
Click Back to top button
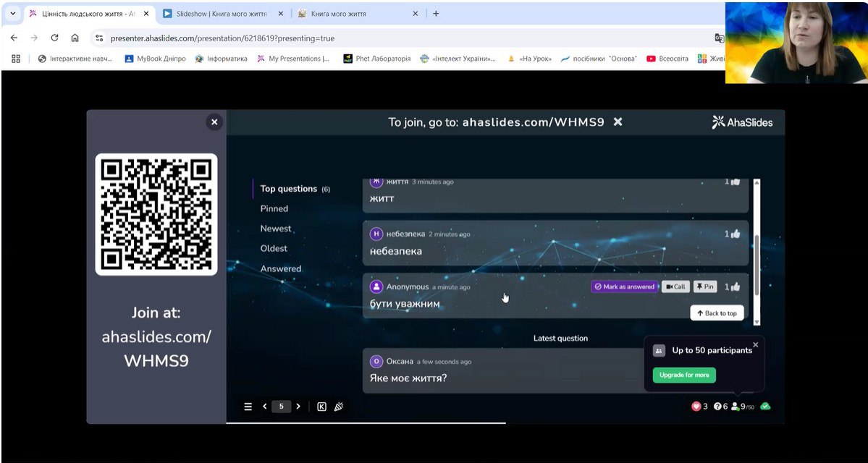(717, 313)
